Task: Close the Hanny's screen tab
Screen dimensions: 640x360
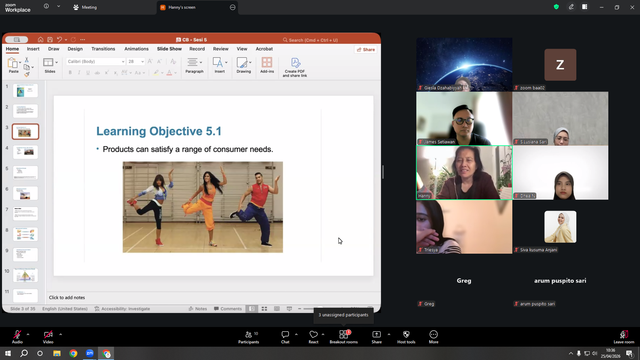Action: pos(232,7)
